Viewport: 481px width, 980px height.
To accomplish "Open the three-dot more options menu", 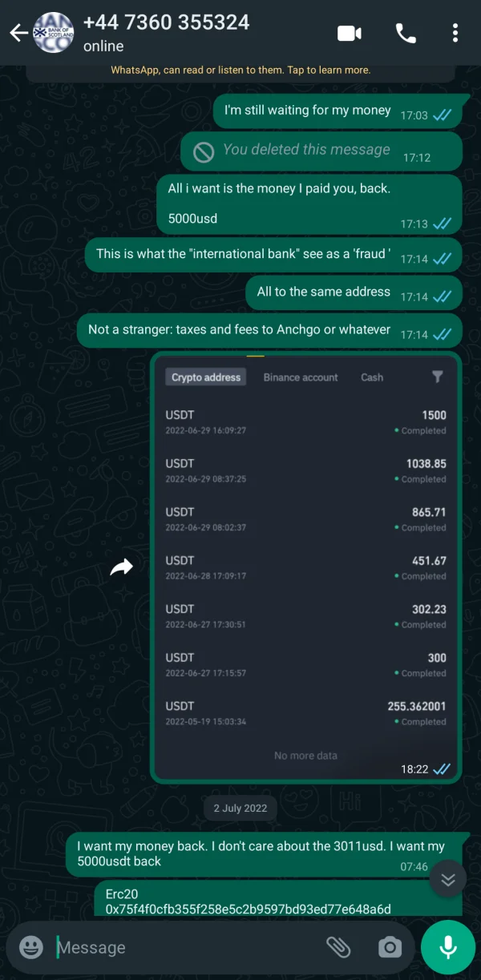I will coord(455,33).
